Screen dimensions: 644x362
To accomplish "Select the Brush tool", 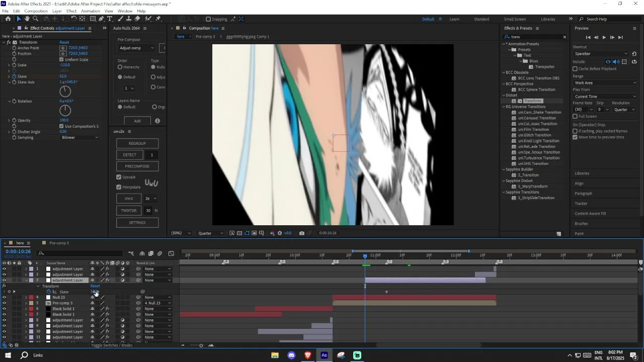I will tap(121, 19).
